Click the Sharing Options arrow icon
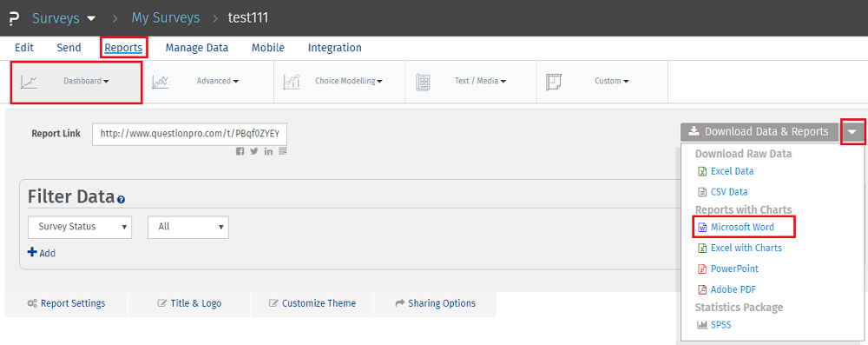This screenshot has width=868, height=345. (399, 303)
